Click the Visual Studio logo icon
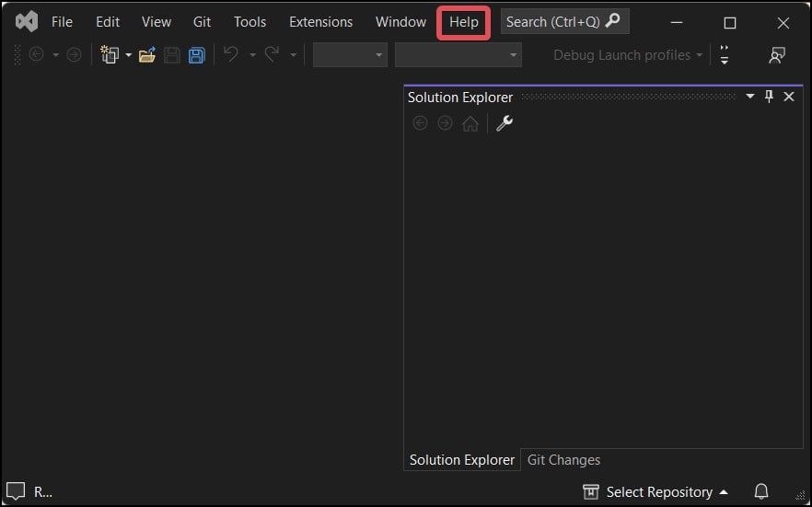Viewport: 812px width, 507px height. click(27, 22)
